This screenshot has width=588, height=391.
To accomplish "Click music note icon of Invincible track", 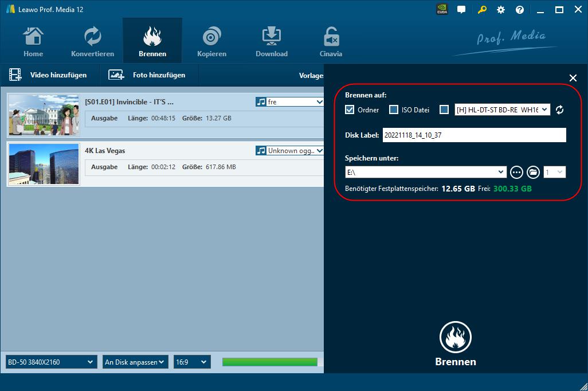I will point(261,101).
